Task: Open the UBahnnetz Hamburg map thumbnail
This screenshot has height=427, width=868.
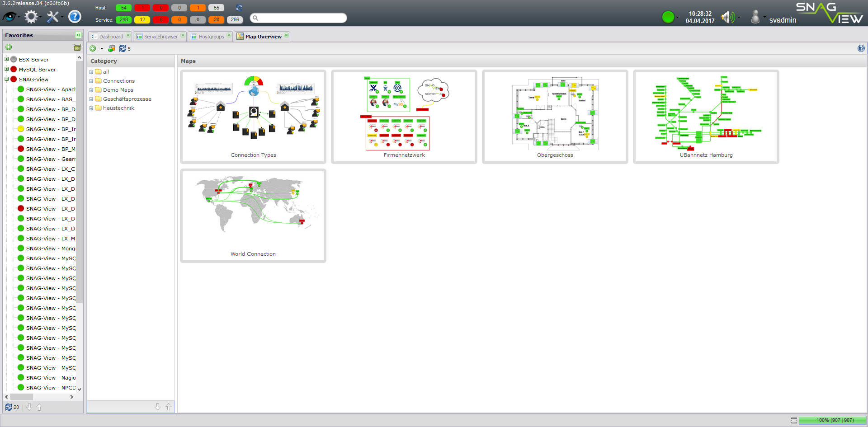Action: click(706, 117)
